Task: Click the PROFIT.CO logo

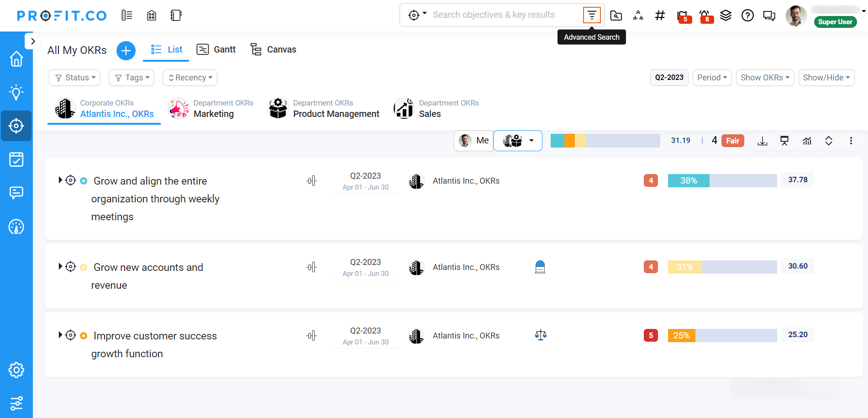Action: (x=62, y=16)
